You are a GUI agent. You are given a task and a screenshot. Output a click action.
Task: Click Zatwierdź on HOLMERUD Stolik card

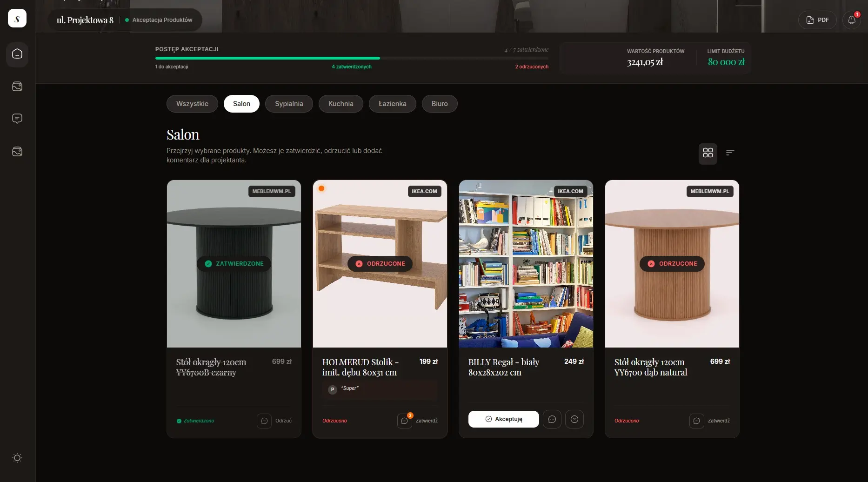(x=427, y=421)
